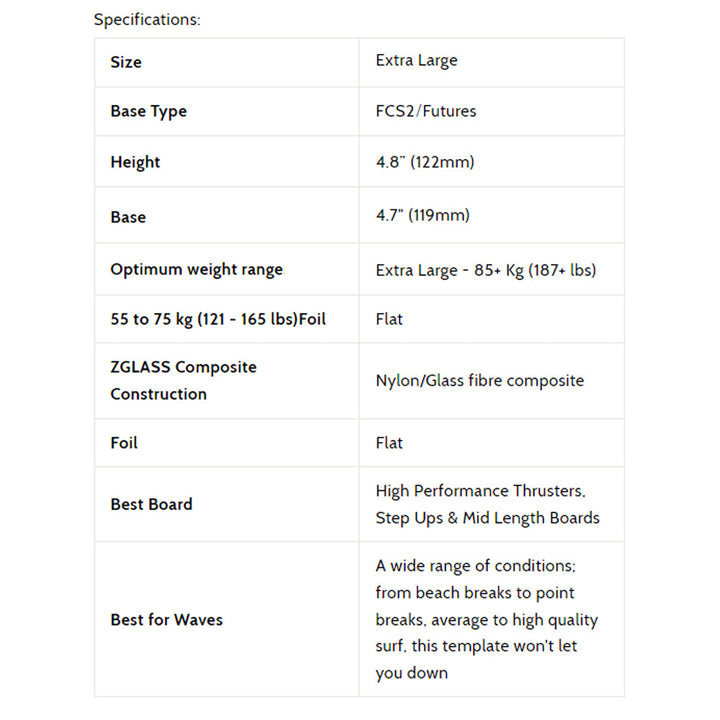Select the Best for Waves label
The height and width of the screenshot is (720, 720).
(x=166, y=620)
